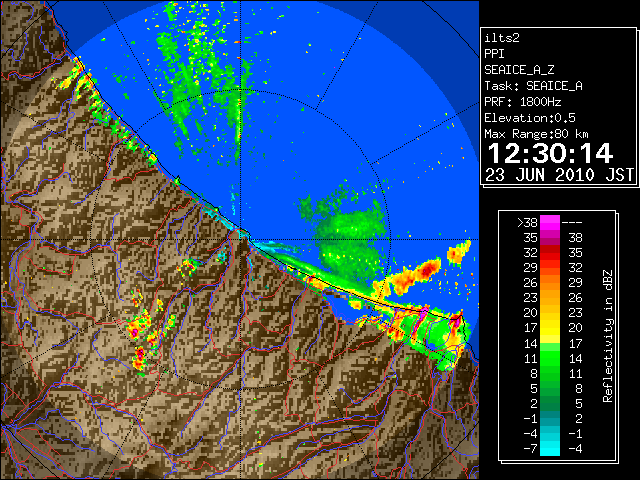The width and height of the screenshot is (640, 480).
Task: Click the 'Reflectivity in dBZ' axis label
Action: (x=608, y=336)
